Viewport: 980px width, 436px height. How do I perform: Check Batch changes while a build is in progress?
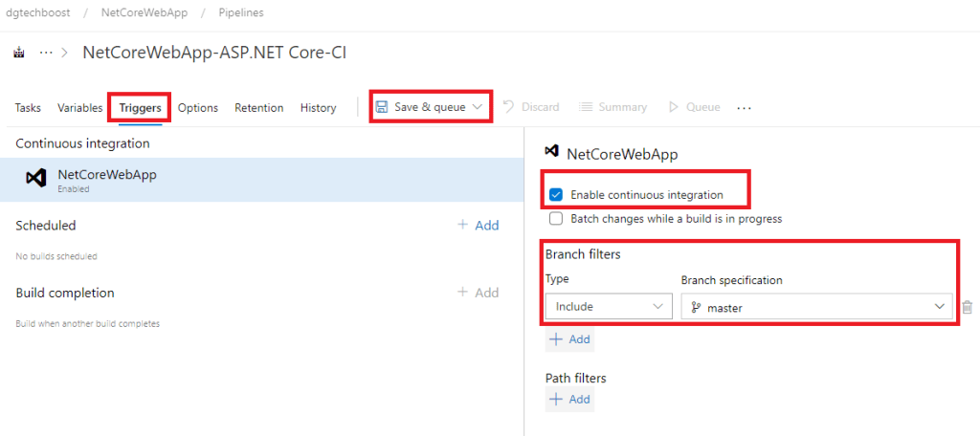coord(556,219)
